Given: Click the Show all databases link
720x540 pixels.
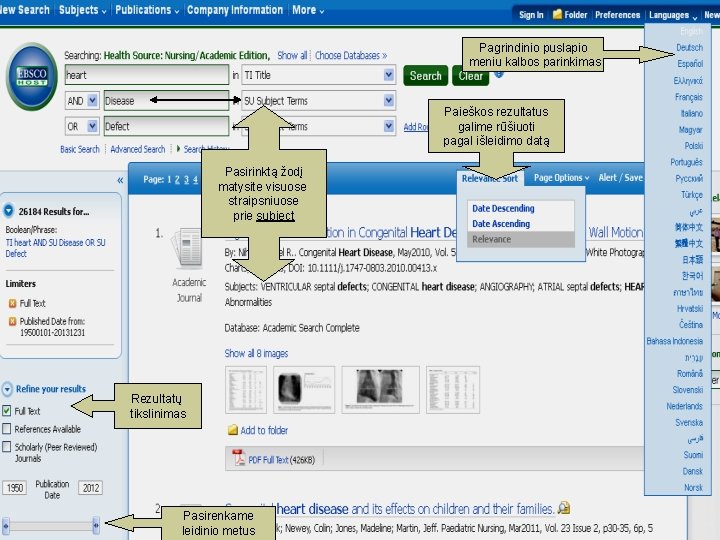Looking at the screenshot, I should coord(292,56).
